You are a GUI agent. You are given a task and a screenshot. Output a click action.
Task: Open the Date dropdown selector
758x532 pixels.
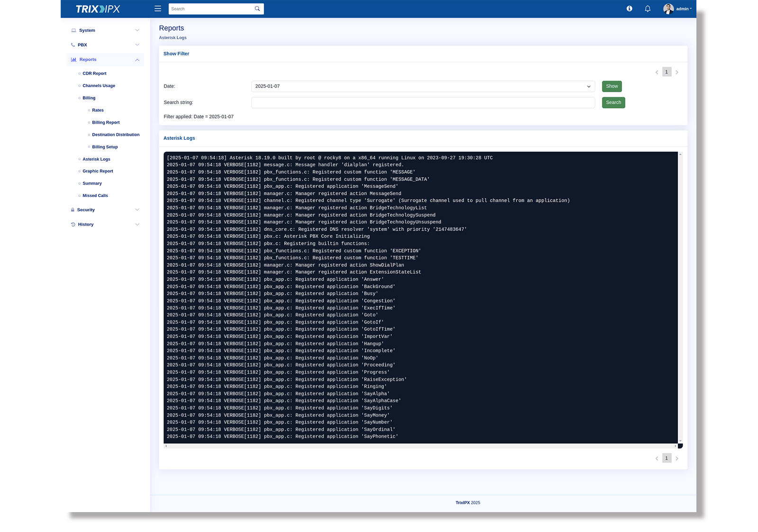(x=423, y=86)
